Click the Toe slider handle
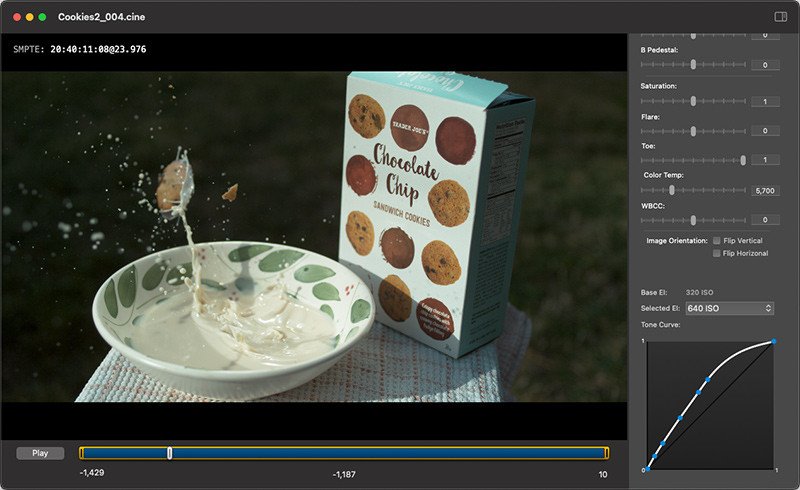This screenshot has width=800, height=490. [743, 160]
